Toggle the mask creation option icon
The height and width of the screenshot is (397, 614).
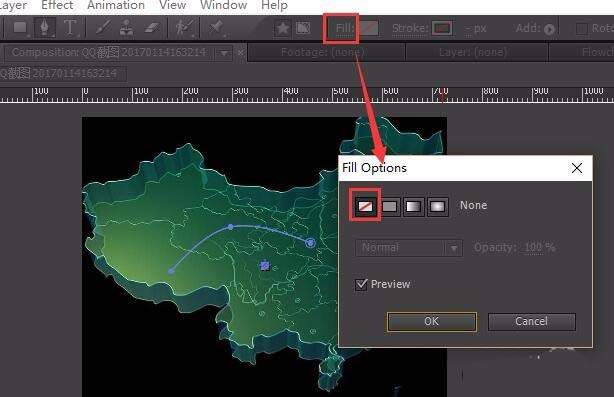tap(303, 28)
